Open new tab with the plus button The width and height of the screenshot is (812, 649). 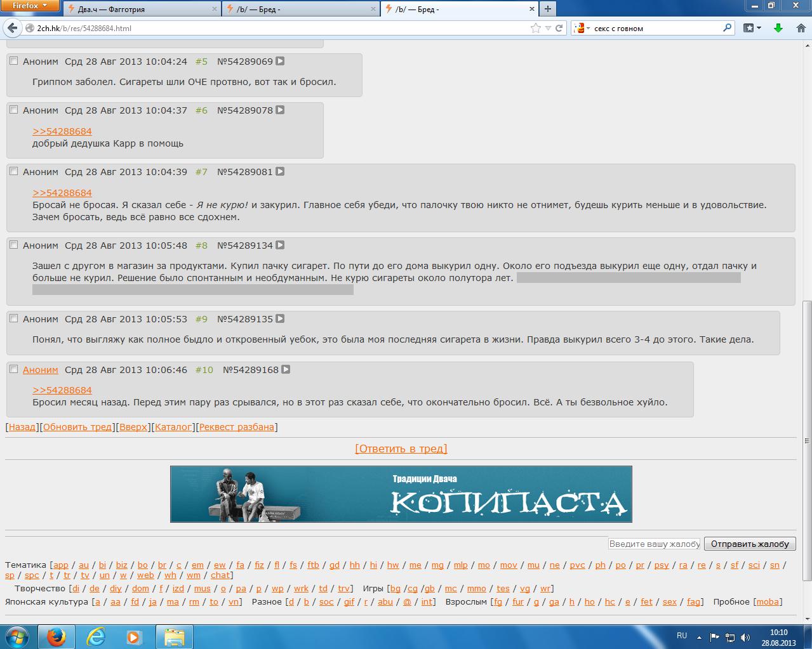pyautogui.click(x=547, y=8)
